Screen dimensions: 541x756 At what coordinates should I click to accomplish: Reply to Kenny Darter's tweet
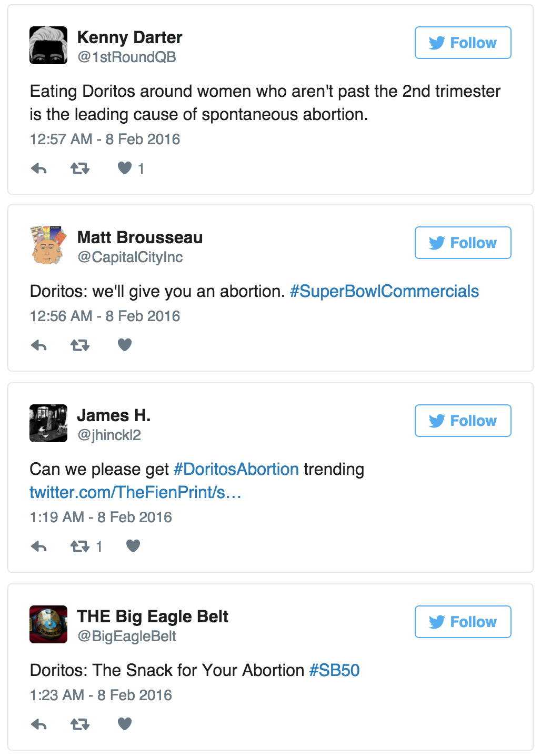[x=39, y=168]
